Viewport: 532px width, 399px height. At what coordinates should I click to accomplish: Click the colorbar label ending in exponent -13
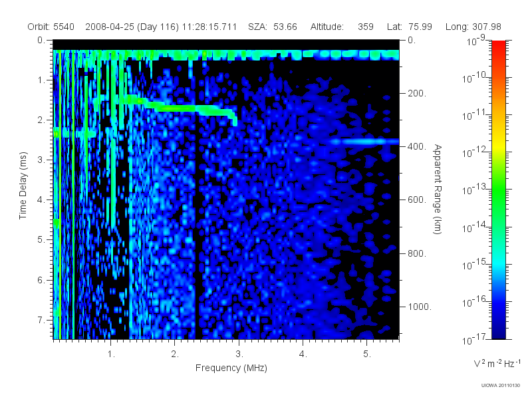474,190
